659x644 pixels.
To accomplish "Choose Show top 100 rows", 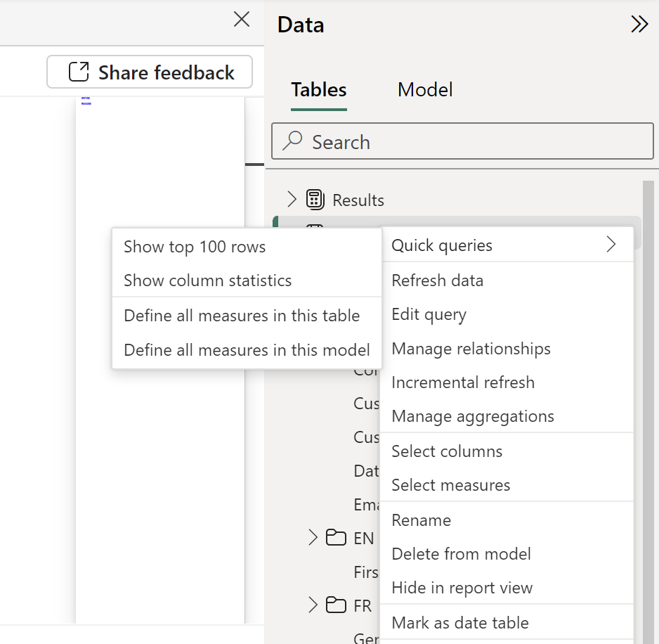I will point(195,247).
